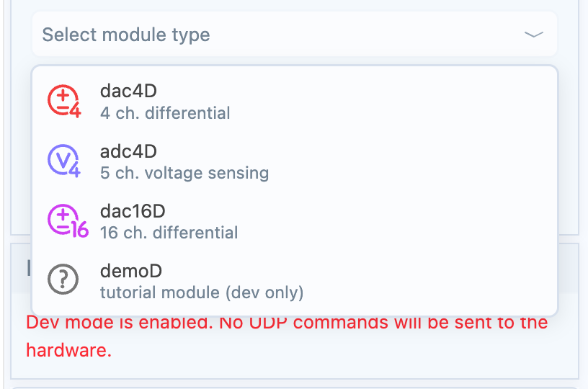Screen dimensions: 588x389
Task: Click the 'Select module type' placeholder text
Action: click(126, 35)
